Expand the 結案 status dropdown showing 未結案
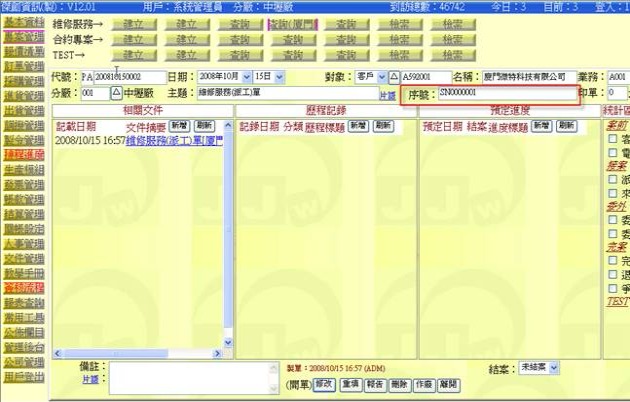Screen dimensions: 630x402 click(x=540, y=368)
